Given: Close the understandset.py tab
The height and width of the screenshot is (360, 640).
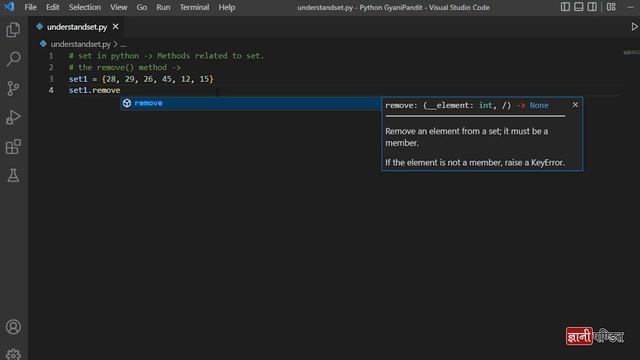Looking at the screenshot, I should pos(116,27).
